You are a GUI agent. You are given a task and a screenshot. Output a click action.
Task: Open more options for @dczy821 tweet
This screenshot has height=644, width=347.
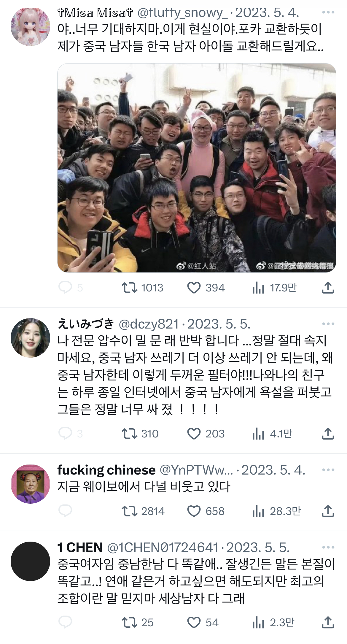pos(328,324)
